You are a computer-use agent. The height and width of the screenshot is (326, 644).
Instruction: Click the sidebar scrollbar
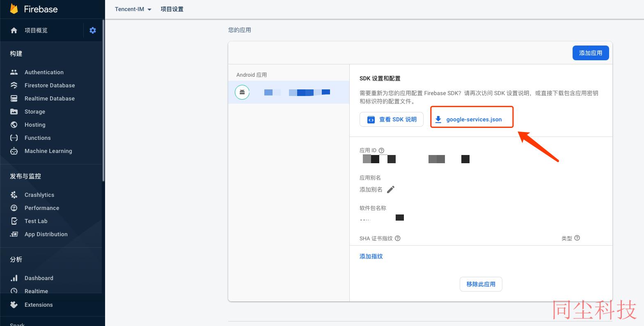[103, 100]
